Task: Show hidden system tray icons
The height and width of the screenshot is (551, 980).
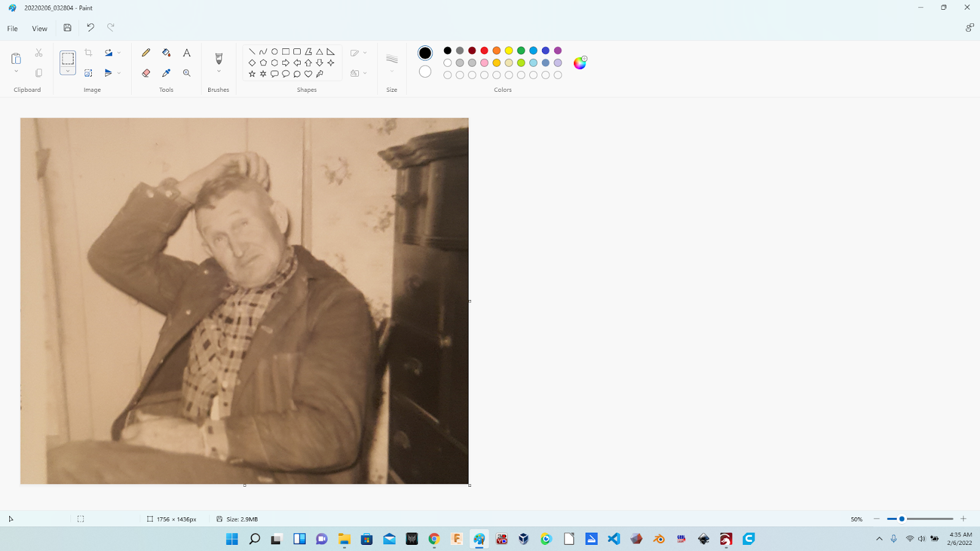Action: coord(880,539)
